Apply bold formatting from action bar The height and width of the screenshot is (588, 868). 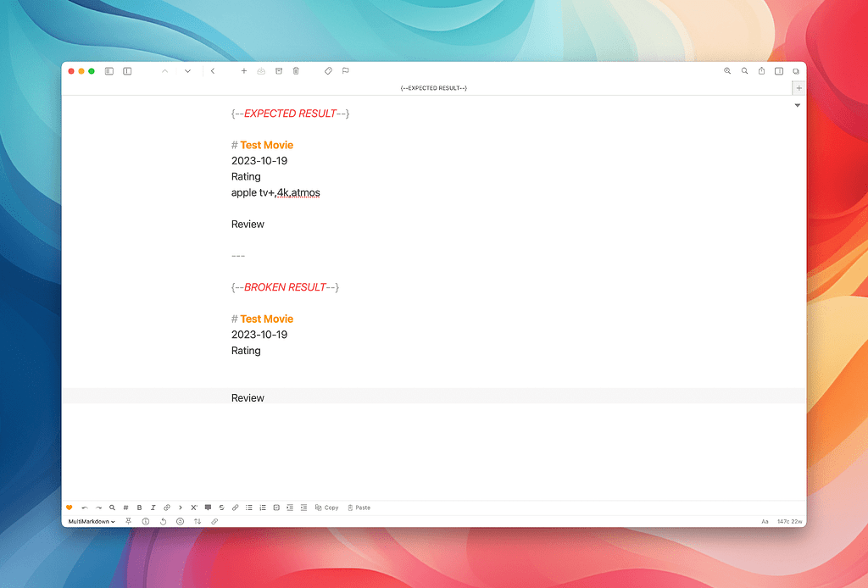click(139, 508)
